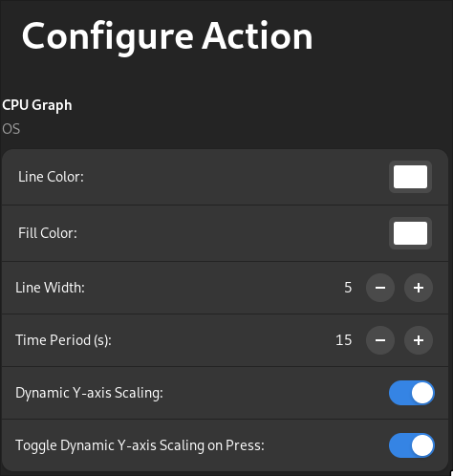Open the Line Color picker swatch

[x=410, y=177]
